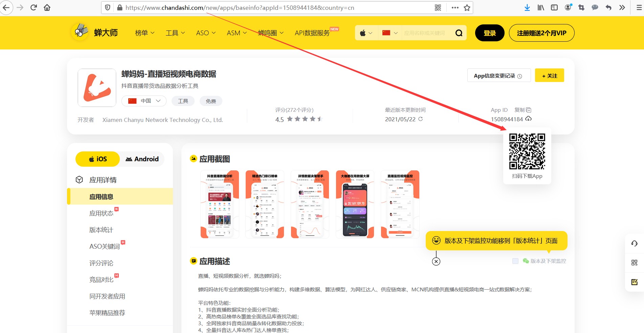This screenshot has height=333, width=644.
Task: Click the search magnifier icon
Action: tap(459, 33)
